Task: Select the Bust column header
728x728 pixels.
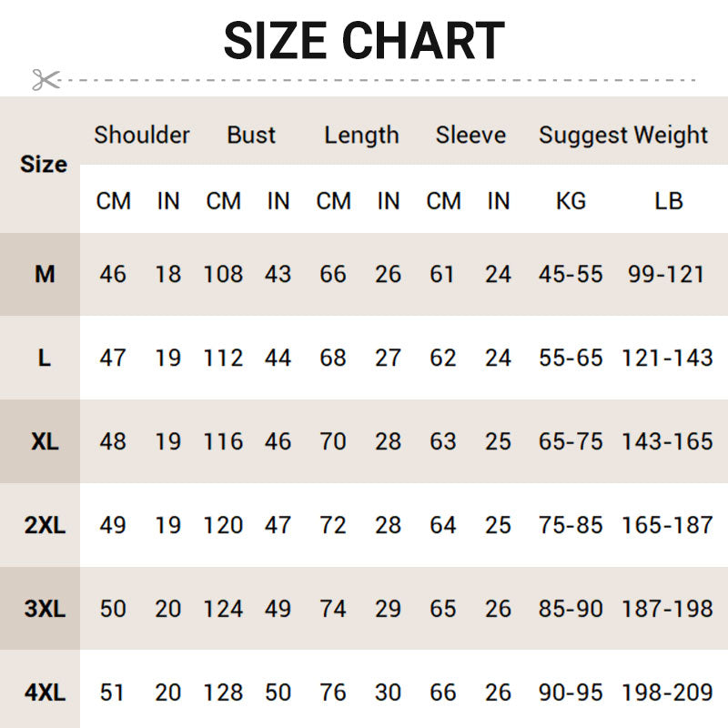Action: click(251, 136)
